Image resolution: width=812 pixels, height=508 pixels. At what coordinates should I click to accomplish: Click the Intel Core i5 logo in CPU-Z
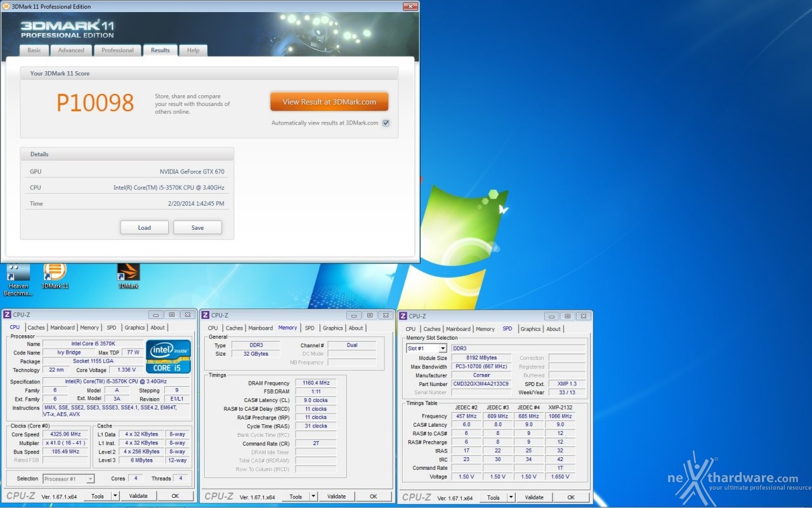(x=168, y=356)
